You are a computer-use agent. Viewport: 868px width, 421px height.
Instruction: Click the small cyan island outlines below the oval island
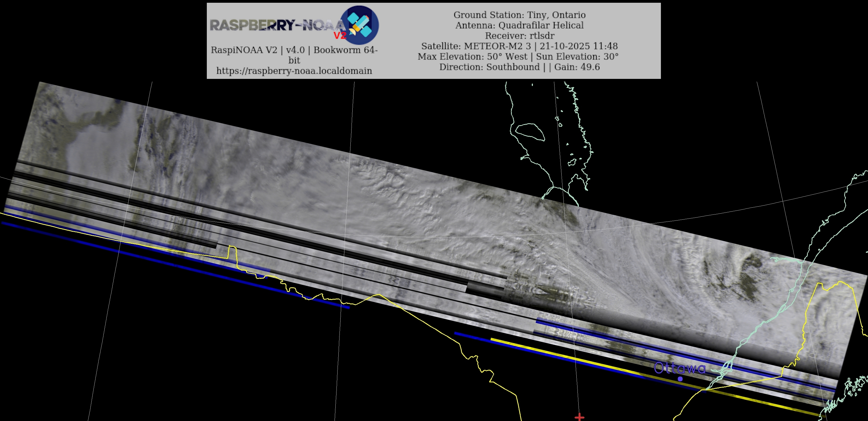coord(572,162)
